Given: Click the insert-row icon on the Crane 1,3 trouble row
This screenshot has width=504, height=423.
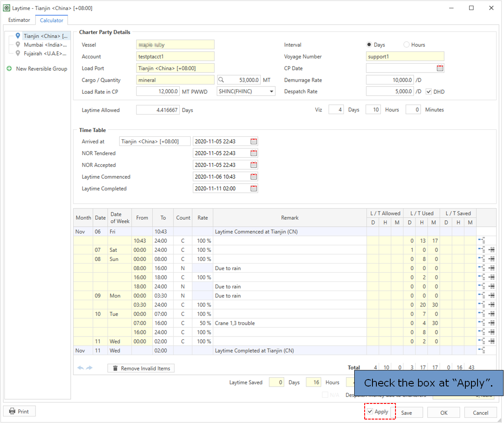Looking at the screenshot, I should pos(481,323).
